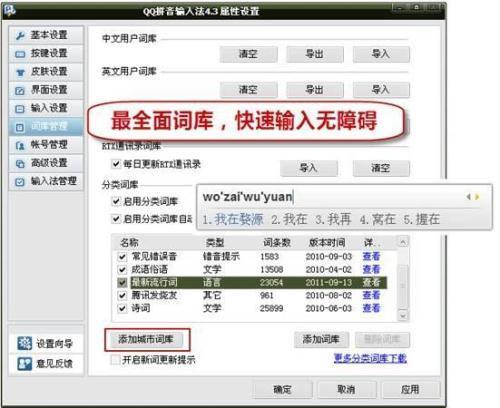Image resolution: width=500 pixels, height=408 pixels.
Task: Open the 帐号管理 account icon
Action: point(20,145)
